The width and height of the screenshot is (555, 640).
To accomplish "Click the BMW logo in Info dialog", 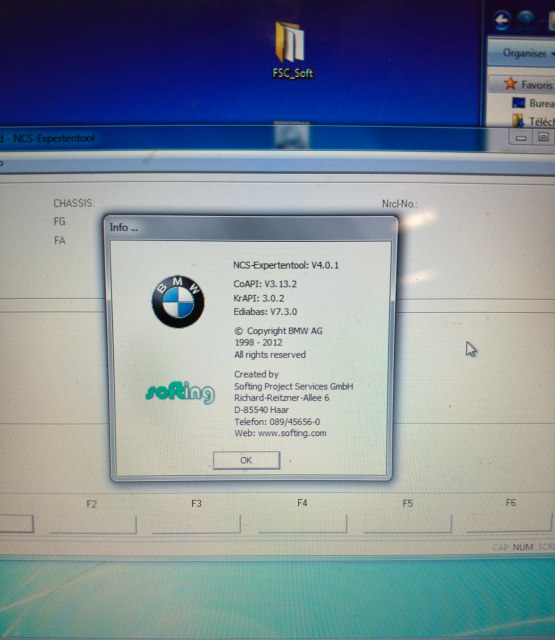I will pos(178,301).
